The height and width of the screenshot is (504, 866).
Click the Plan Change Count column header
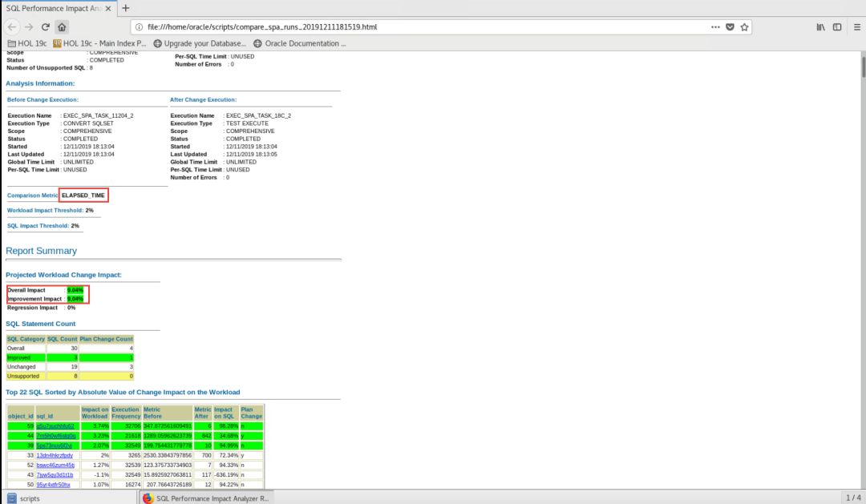pos(107,339)
